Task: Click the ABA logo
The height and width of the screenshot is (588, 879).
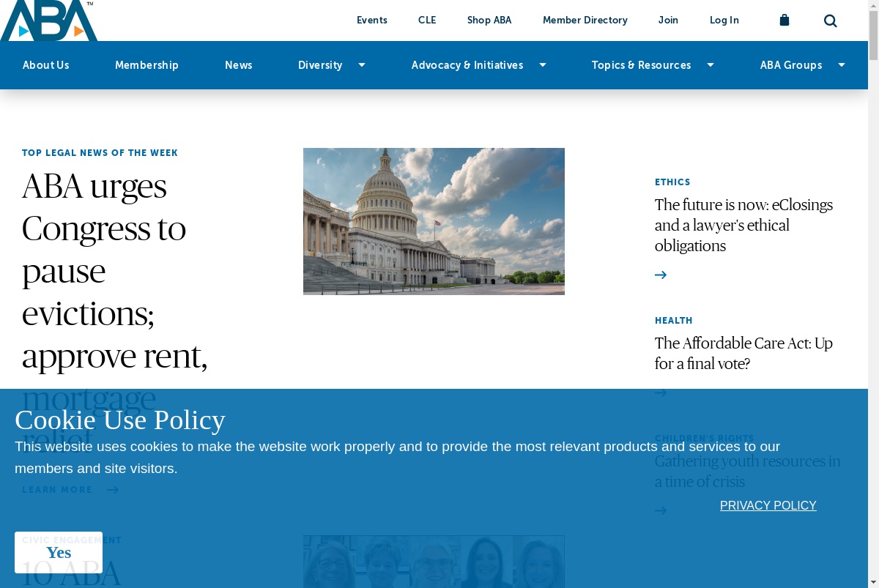Action: pos(48,21)
